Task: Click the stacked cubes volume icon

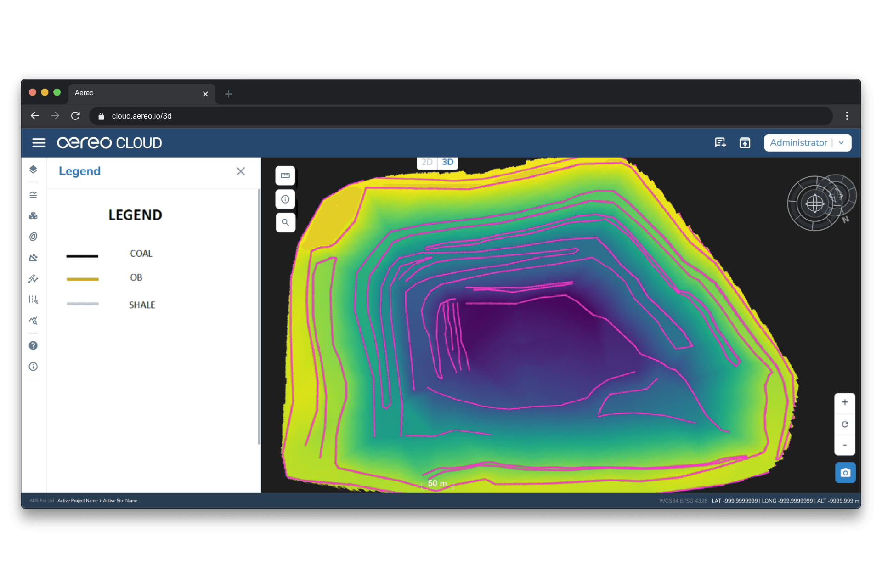Action: point(33,215)
